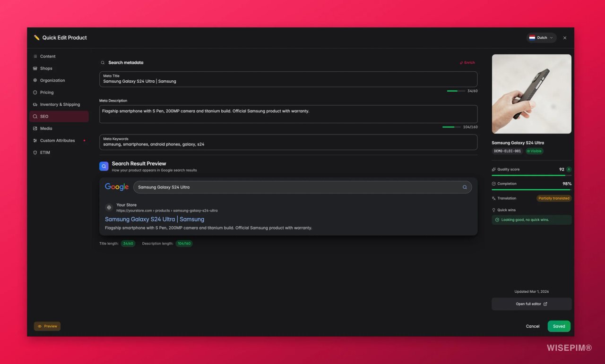The width and height of the screenshot is (605, 364).
Task: Click the Description length 104/160 badge
Action: click(x=184, y=244)
